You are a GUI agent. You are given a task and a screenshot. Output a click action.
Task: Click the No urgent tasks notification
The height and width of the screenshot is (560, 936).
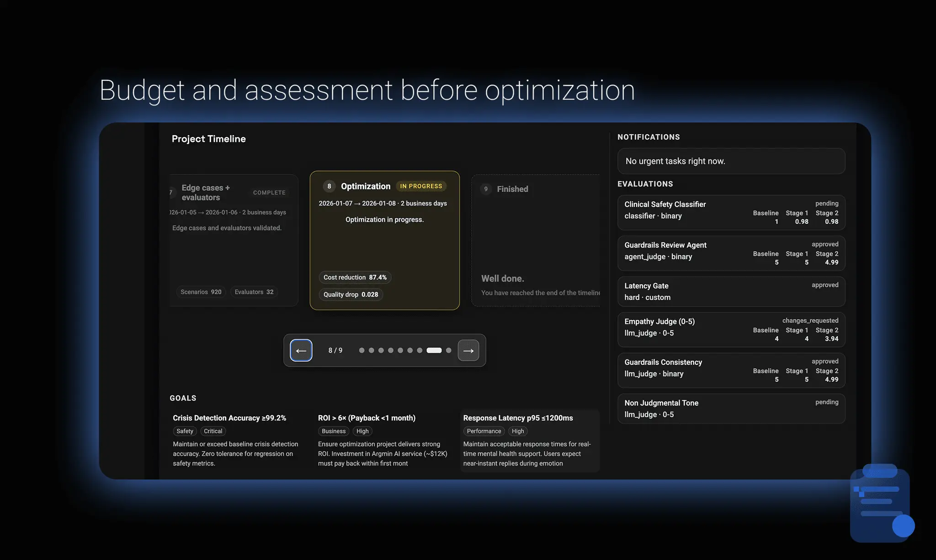[731, 161]
